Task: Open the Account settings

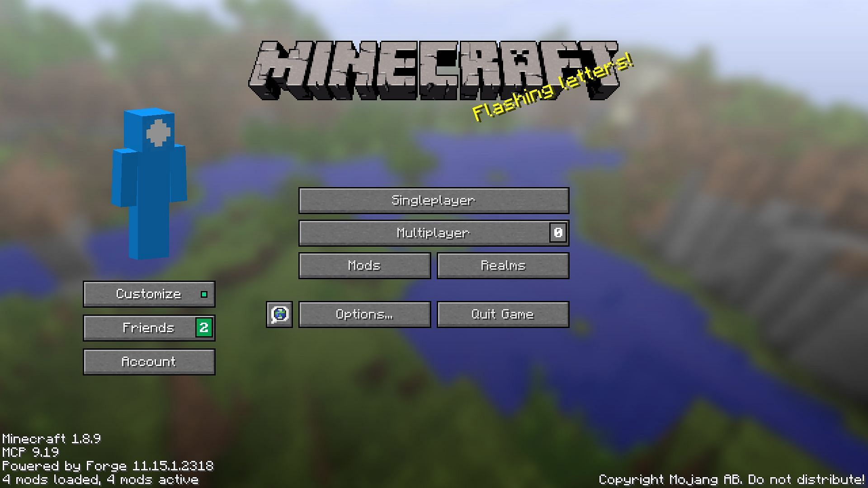Action: [x=150, y=361]
